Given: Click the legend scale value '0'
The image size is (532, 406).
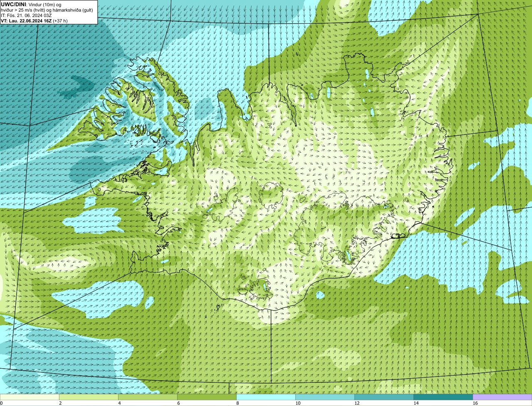Looking at the screenshot, I should click(x=1, y=403).
